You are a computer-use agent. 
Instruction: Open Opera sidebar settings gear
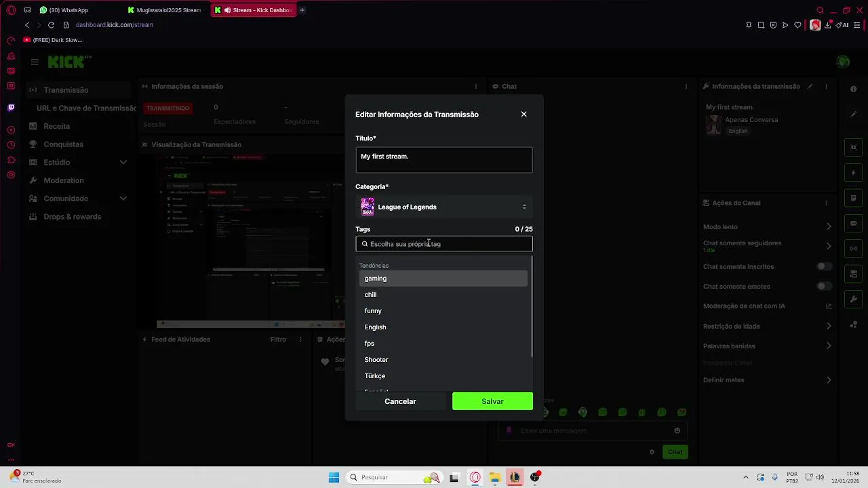[x=11, y=175]
